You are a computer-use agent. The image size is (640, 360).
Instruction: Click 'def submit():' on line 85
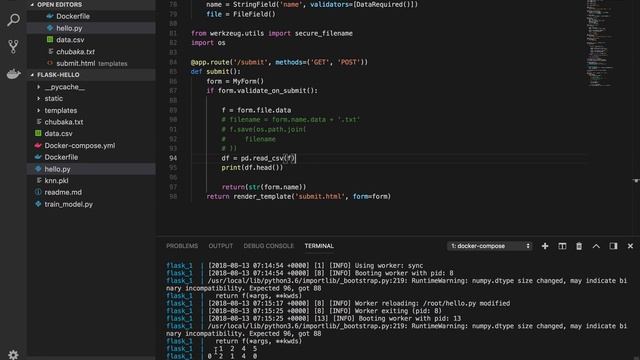[216, 71]
